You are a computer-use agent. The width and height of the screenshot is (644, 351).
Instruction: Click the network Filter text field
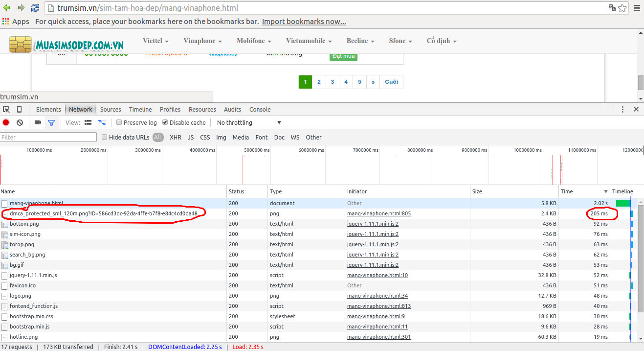[x=48, y=137]
